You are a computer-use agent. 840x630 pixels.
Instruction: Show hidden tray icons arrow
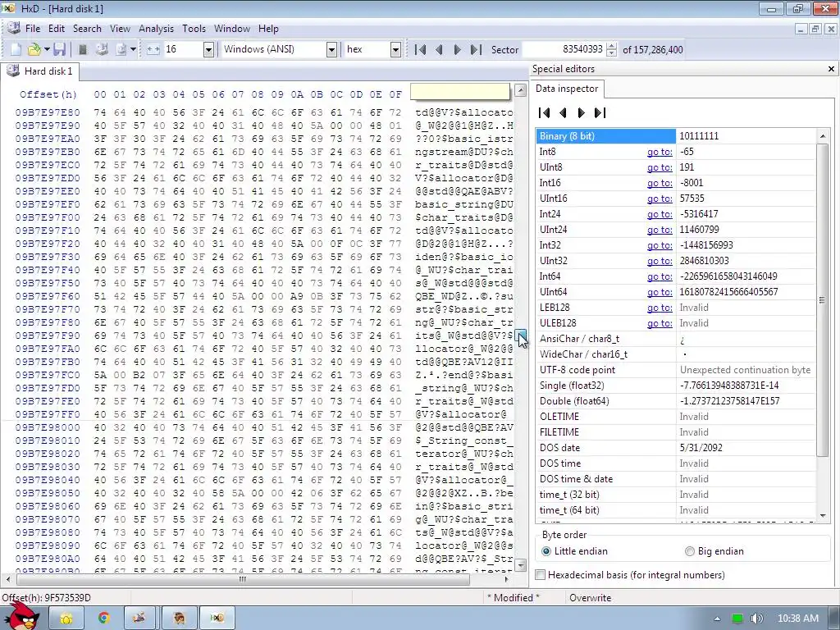(x=717, y=619)
